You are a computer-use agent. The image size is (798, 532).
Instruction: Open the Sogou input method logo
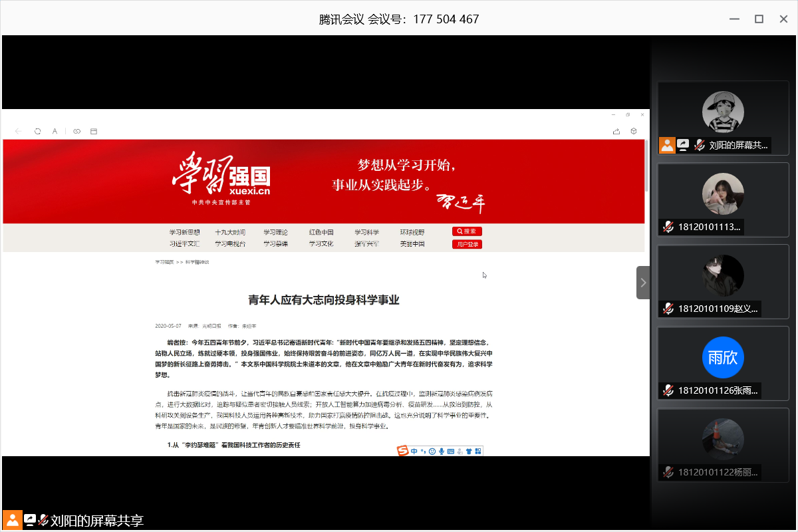[x=403, y=452]
